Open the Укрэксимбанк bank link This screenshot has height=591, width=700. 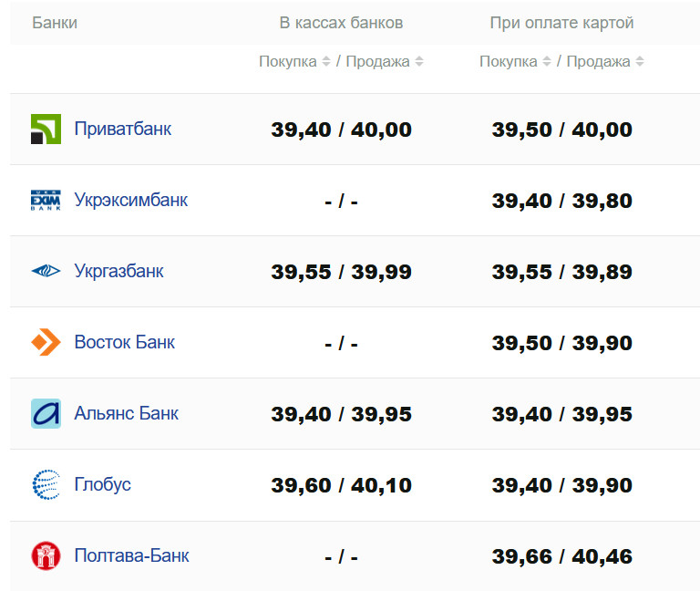tap(130, 200)
